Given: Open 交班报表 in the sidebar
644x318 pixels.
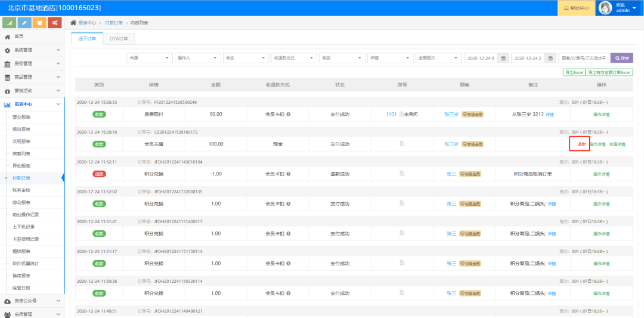Looking at the screenshot, I should click(21, 141).
